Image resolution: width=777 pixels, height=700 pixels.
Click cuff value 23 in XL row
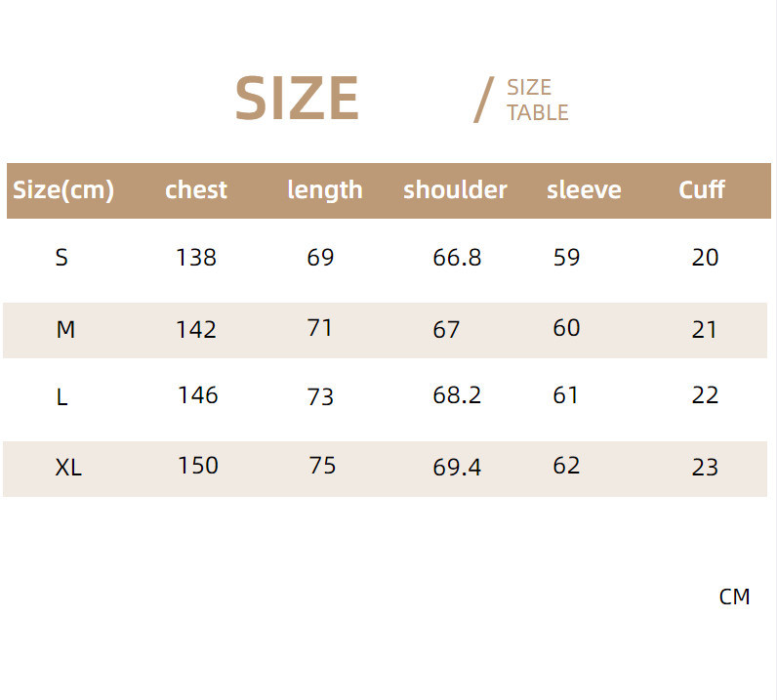coord(705,468)
